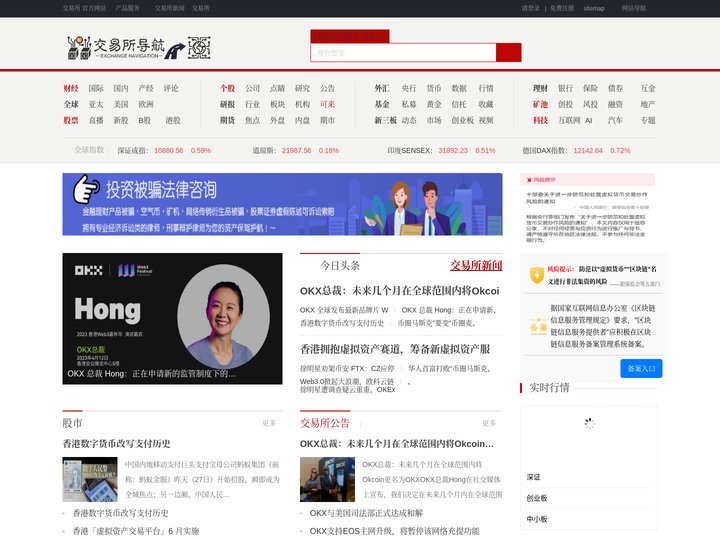Select the 央行 link
Viewport: 720px width, 540px height.
pyautogui.click(x=409, y=88)
